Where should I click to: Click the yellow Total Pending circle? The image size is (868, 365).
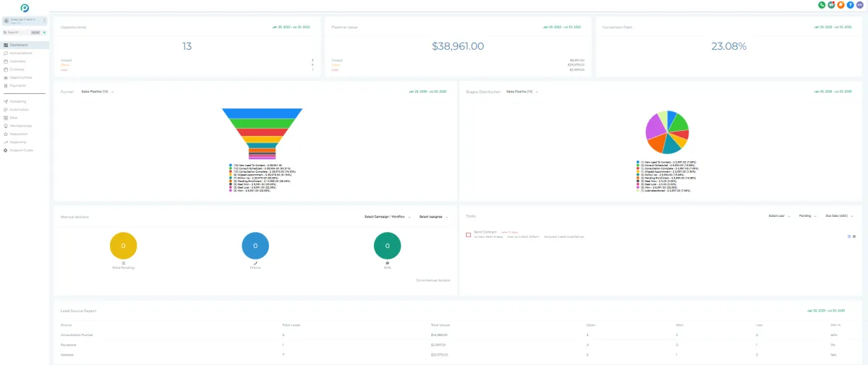[123, 246]
